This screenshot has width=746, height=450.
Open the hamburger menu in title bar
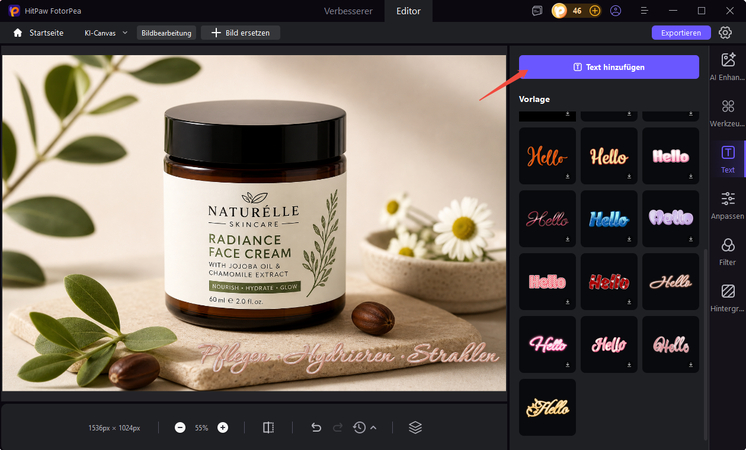tap(644, 10)
